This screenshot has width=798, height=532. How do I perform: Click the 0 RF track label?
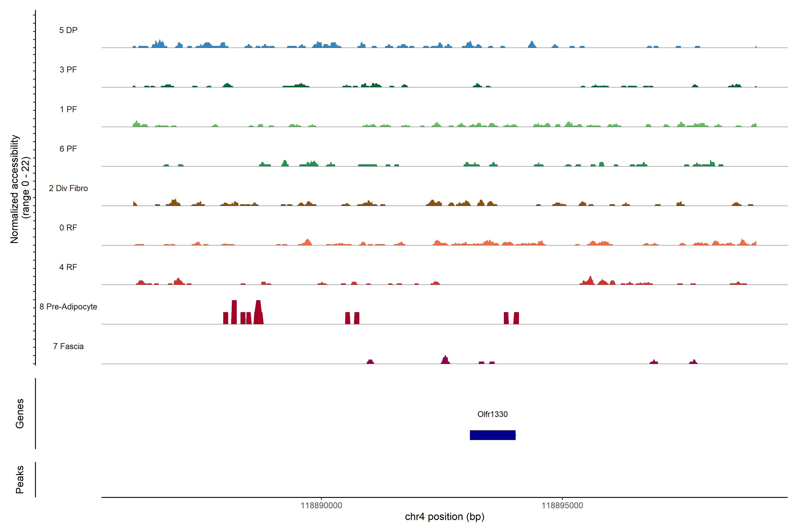tap(68, 228)
